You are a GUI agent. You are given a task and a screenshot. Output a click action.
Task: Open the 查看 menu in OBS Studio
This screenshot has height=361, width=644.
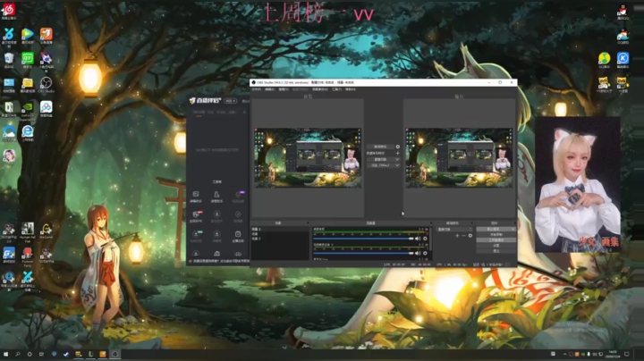[284, 89]
